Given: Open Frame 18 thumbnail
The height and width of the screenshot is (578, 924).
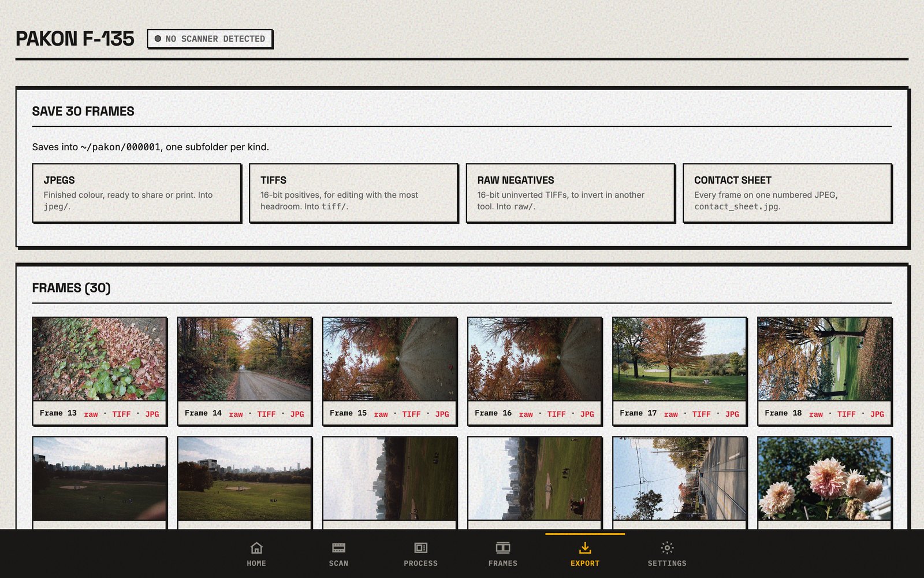Looking at the screenshot, I should [x=824, y=359].
